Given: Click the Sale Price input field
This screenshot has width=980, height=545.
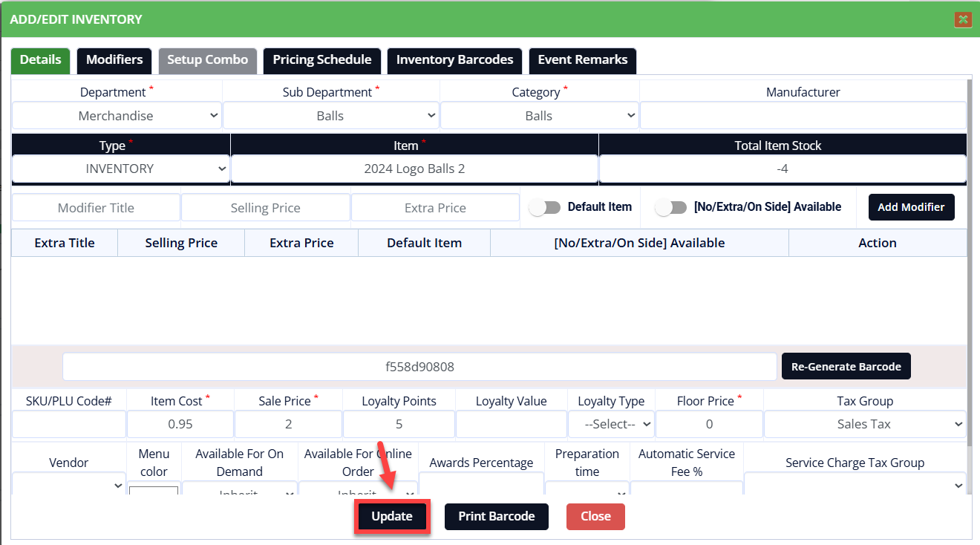Looking at the screenshot, I should 288,424.
